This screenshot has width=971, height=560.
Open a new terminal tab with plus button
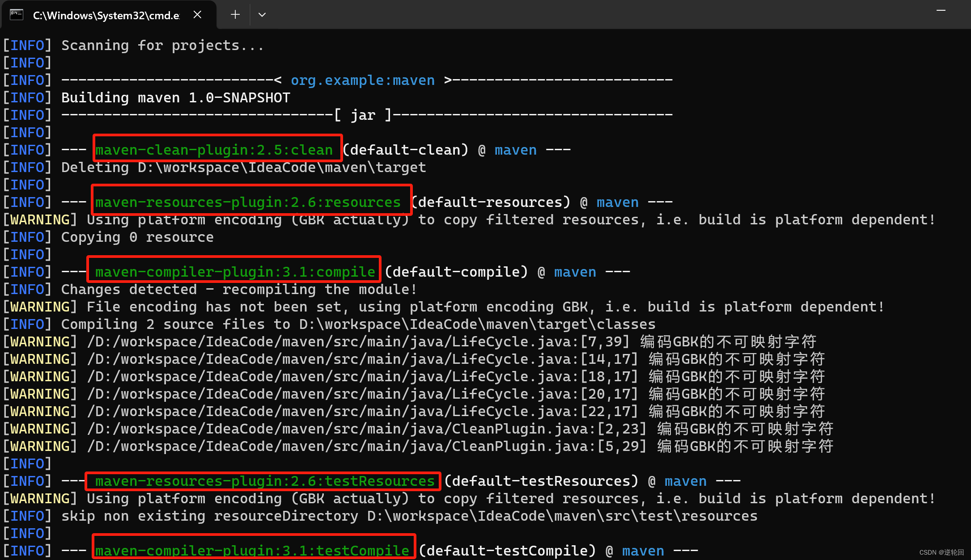tap(235, 14)
